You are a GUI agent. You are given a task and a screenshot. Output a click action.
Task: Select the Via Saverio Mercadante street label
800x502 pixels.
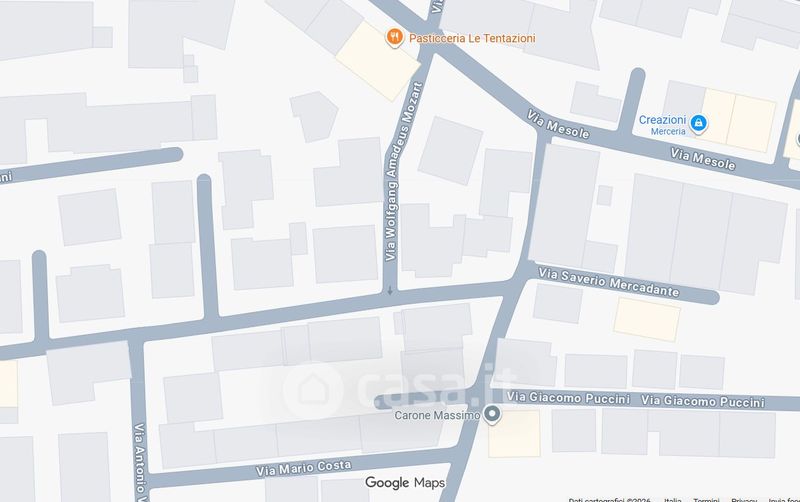pyautogui.click(x=609, y=282)
